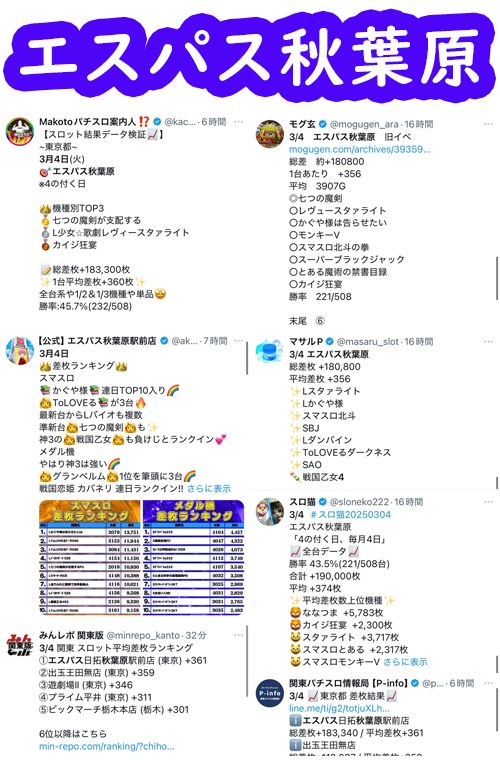Click モグ玄 verified badge icon

323,124
